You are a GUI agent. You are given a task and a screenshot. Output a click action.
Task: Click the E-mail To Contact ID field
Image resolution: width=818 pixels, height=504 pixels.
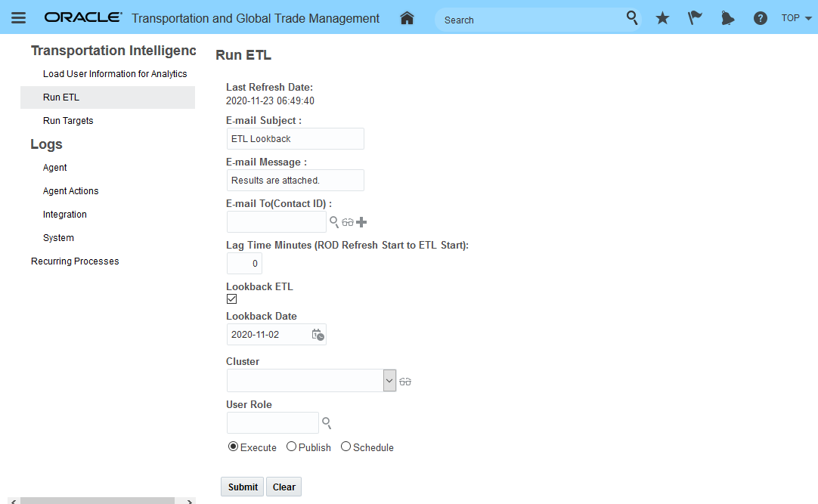tap(277, 222)
